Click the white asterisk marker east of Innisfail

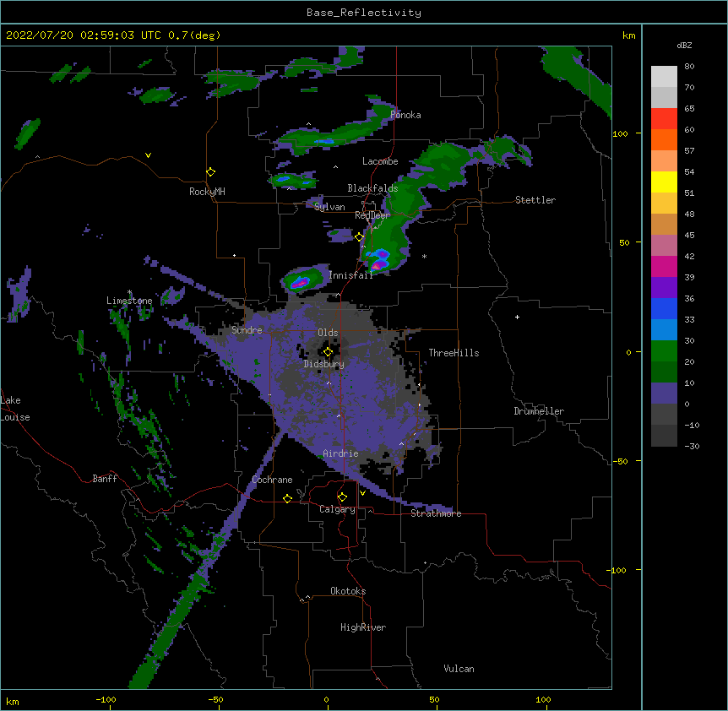coord(424,256)
